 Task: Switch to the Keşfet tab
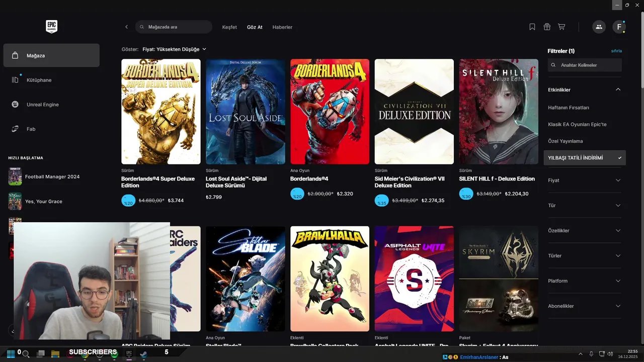[229, 27]
